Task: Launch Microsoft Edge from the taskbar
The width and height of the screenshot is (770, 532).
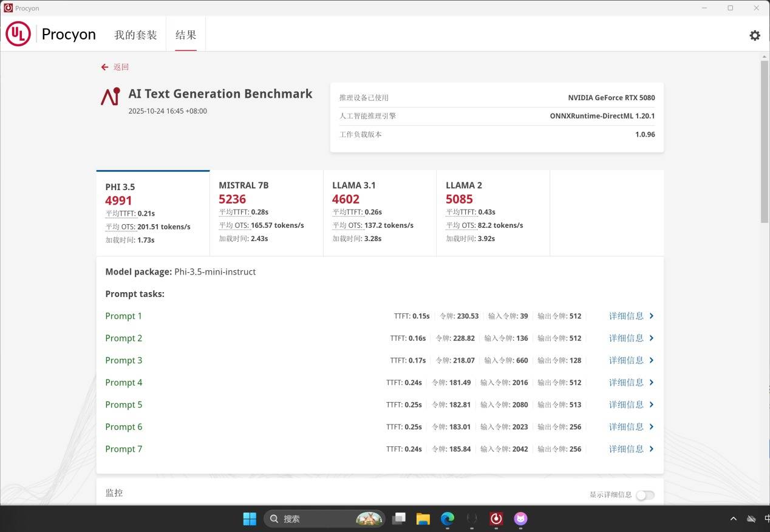Action: (x=448, y=519)
